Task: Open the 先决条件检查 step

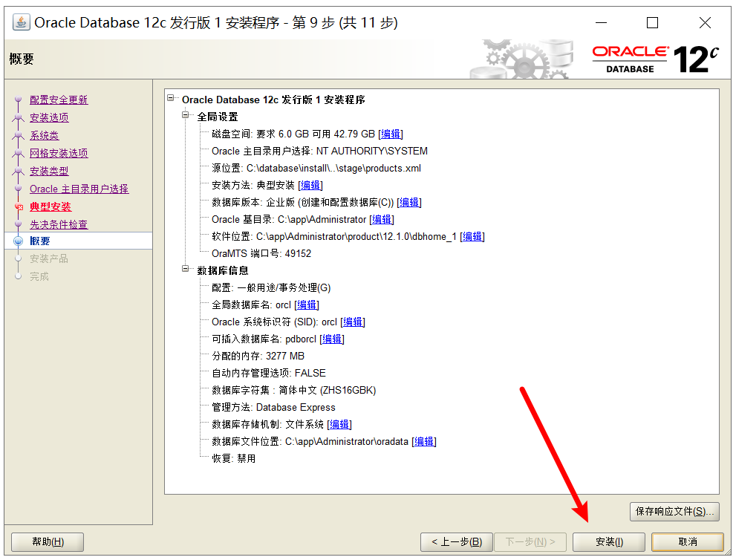Action: 59,224
